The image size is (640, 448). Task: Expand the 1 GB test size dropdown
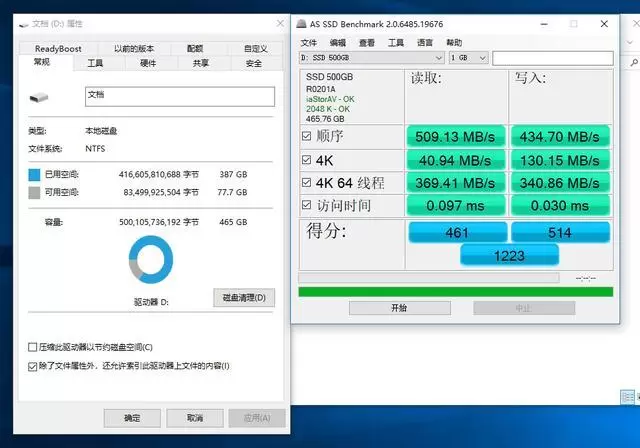click(x=468, y=58)
